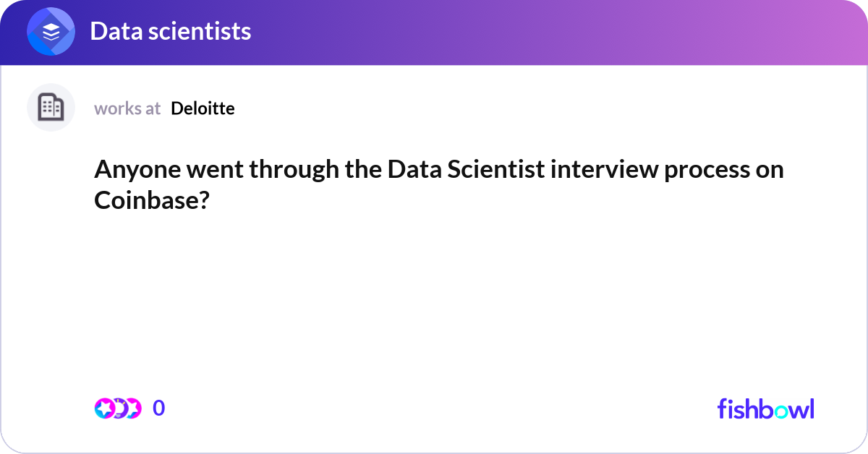
Task: Click the Data scientists bowl stack icon
Action: pos(51,33)
